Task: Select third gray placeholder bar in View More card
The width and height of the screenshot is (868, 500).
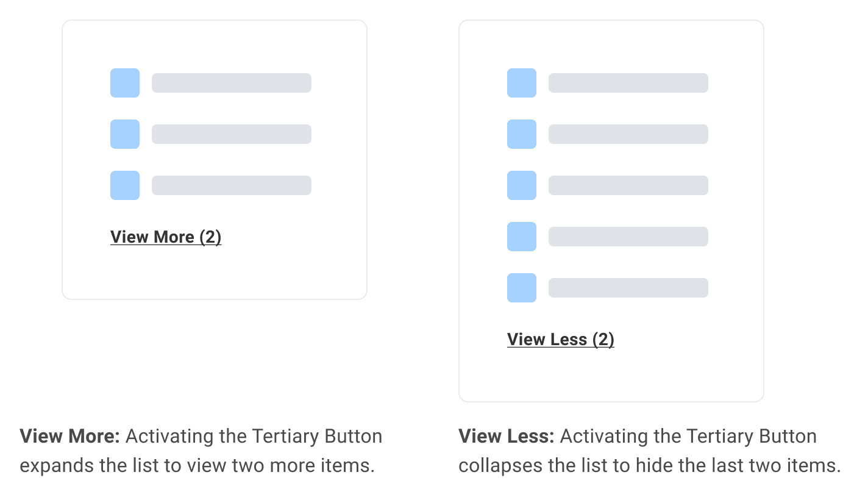Action: pyautogui.click(x=232, y=185)
